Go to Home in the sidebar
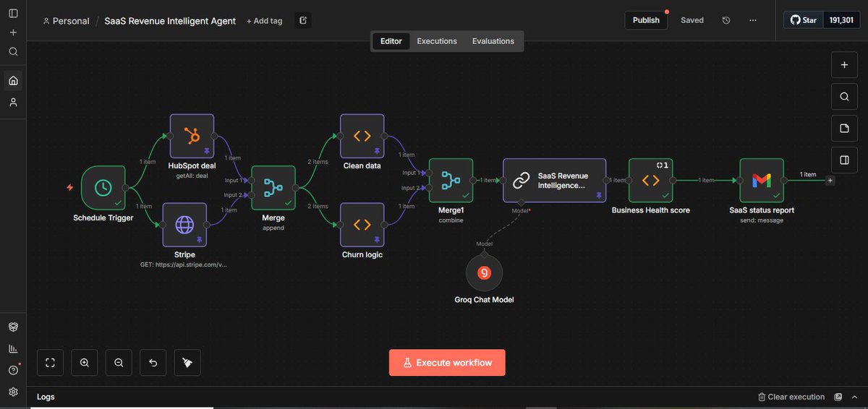The image size is (868, 409). (x=13, y=80)
